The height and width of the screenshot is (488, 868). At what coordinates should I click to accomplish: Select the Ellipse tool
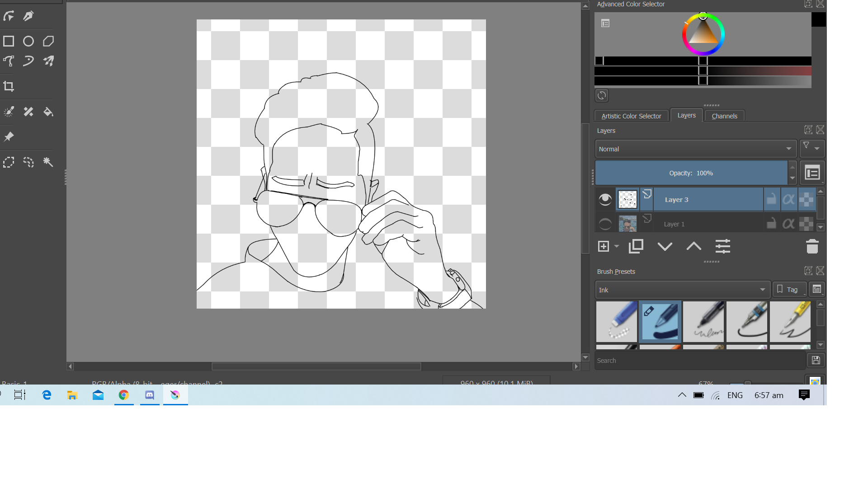coord(28,41)
